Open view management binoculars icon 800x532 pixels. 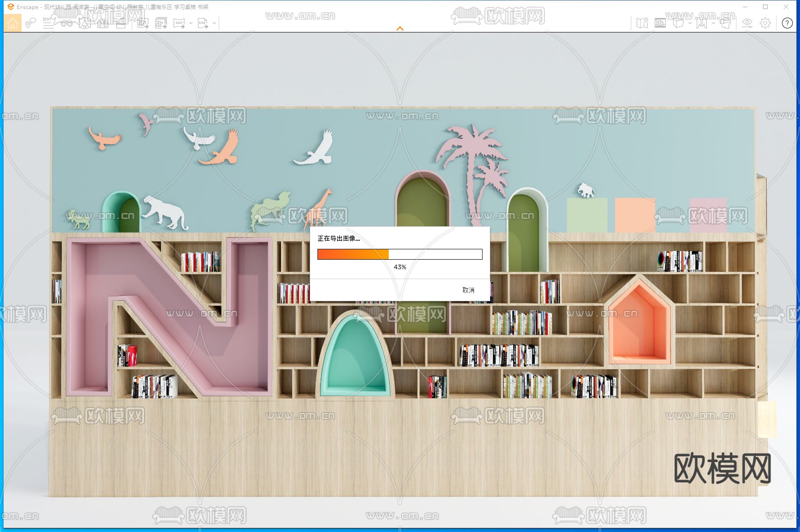tap(67, 23)
